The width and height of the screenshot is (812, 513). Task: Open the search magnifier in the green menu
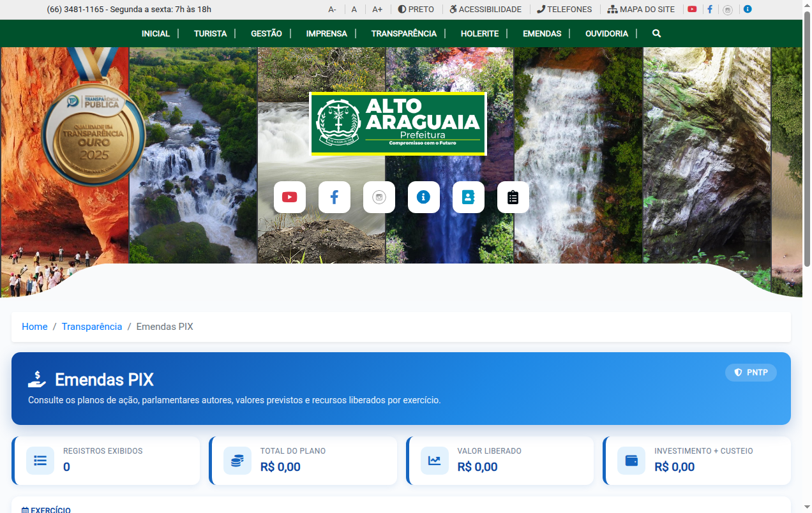click(656, 33)
